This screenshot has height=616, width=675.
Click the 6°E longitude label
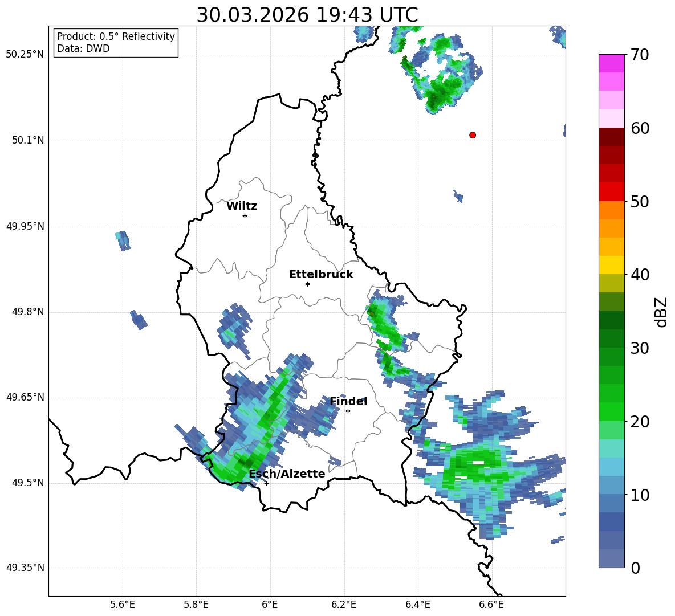[270, 605]
